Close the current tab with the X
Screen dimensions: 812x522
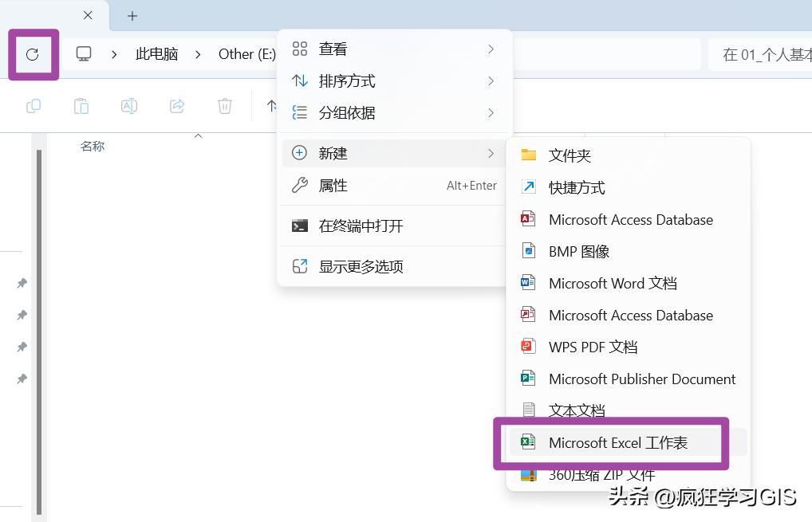[x=88, y=15]
